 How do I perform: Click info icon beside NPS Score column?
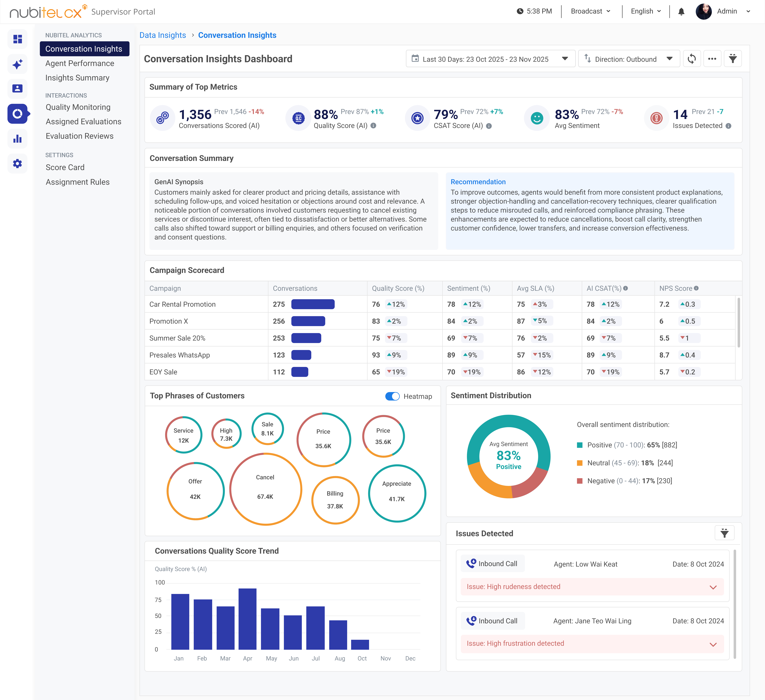[x=696, y=288]
